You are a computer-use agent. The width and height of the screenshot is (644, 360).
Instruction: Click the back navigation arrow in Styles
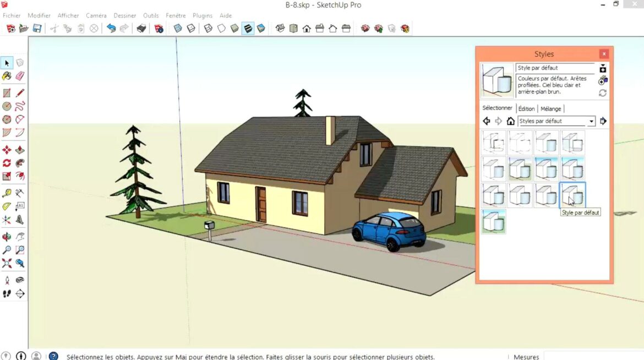(x=486, y=121)
